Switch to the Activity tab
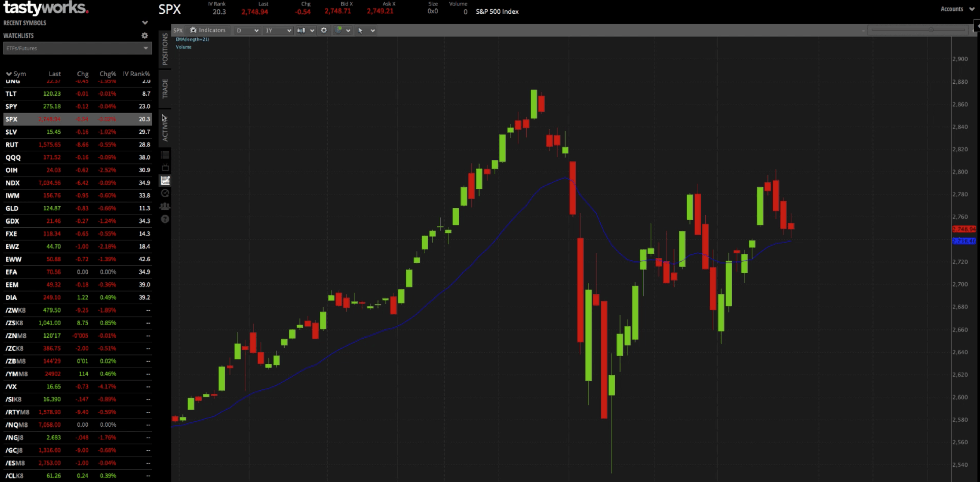The width and height of the screenshot is (980, 482). click(165, 129)
